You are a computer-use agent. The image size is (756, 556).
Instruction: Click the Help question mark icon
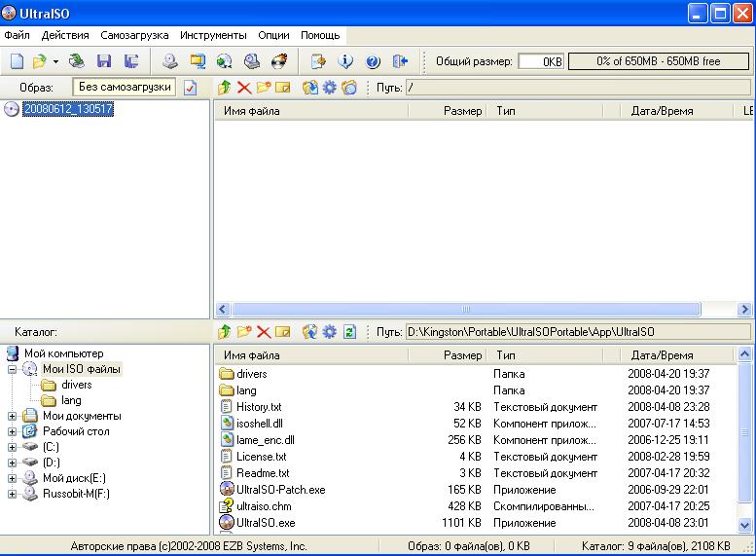pyautogui.click(x=373, y=61)
